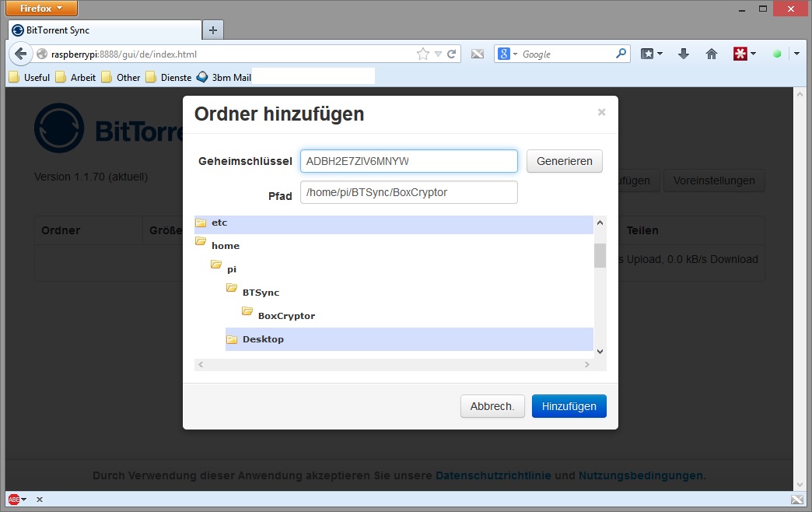Expand the toolbar overflow dropdown arrow

click(796, 54)
